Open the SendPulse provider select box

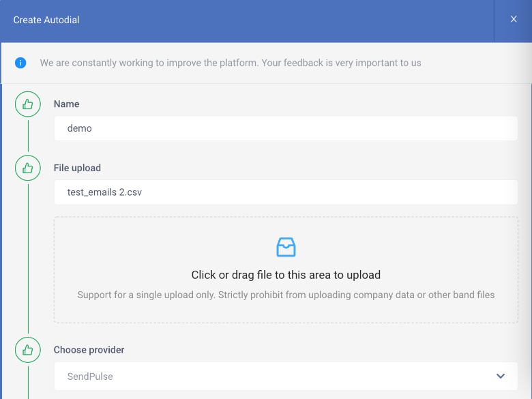286,376
